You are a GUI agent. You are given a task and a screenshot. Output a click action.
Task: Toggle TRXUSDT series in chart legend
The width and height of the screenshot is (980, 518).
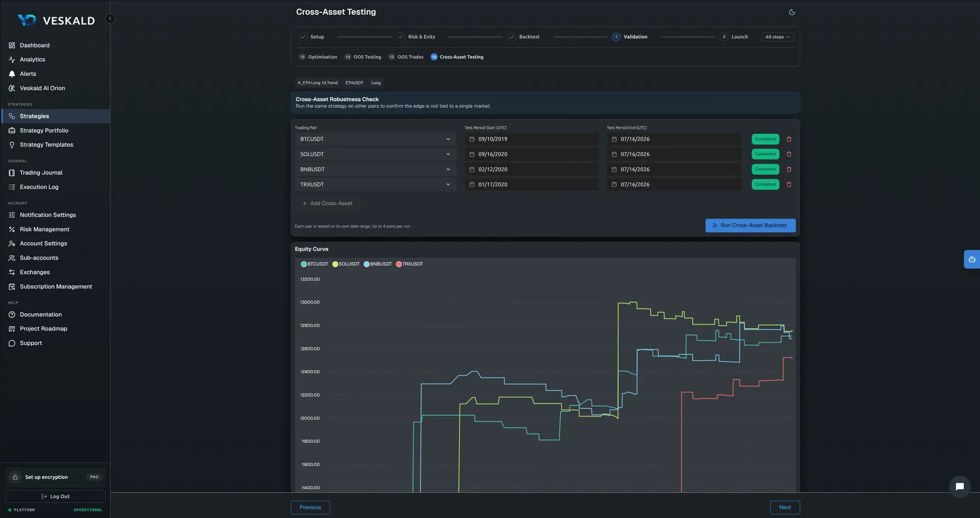click(409, 264)
